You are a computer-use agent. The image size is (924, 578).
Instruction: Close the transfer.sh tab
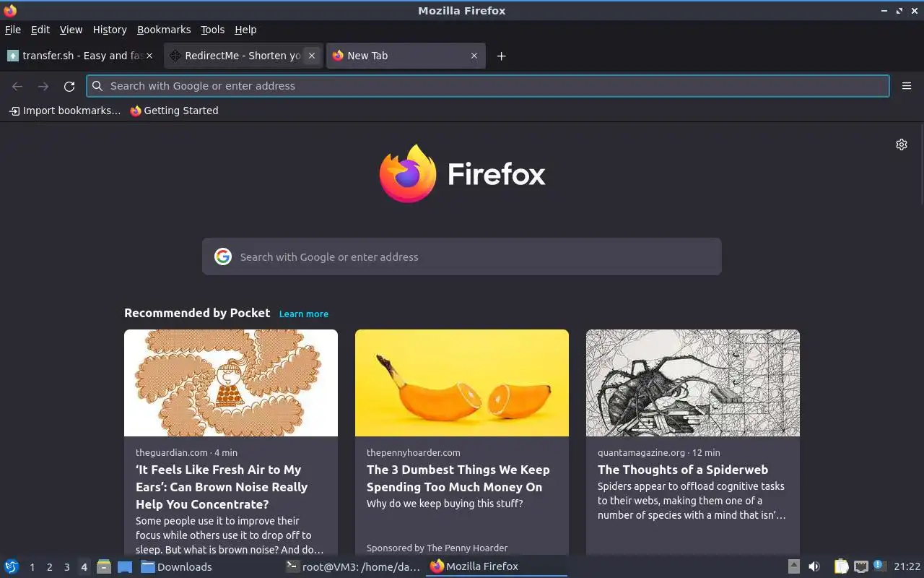149,56
